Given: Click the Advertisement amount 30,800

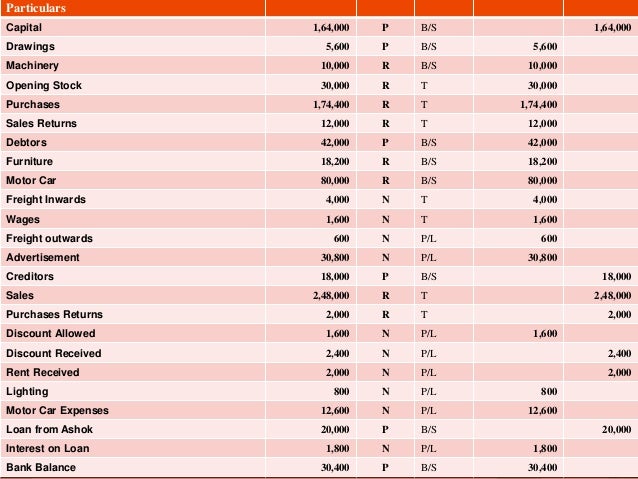Looking at the screenshot, I should coord(335,258).
